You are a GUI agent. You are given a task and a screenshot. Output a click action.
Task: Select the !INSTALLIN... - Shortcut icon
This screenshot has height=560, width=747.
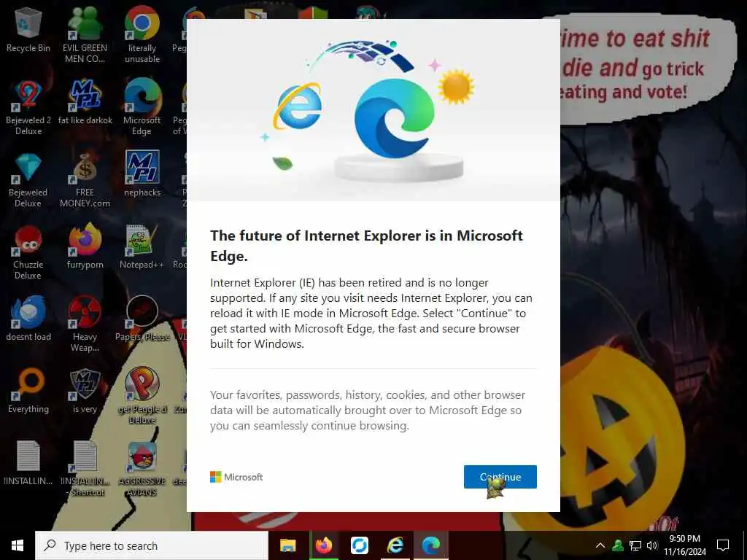[x=85, y=469]
